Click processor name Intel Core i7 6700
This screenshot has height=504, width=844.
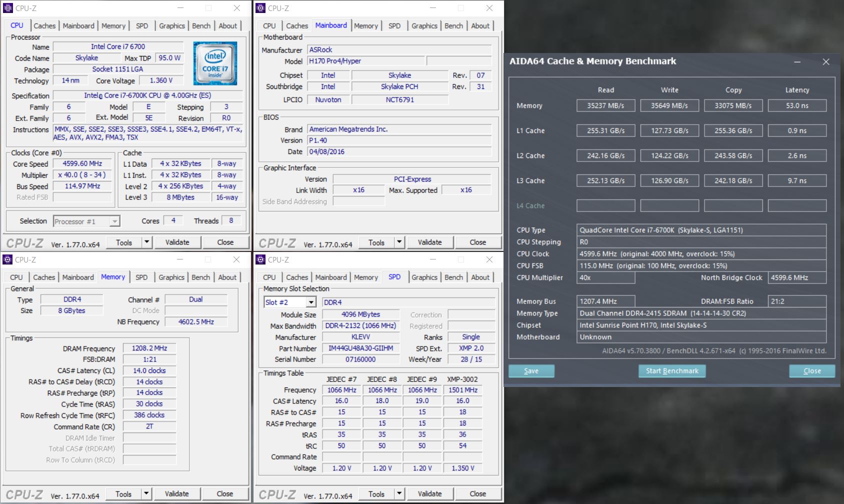click(x=118, y=46)
